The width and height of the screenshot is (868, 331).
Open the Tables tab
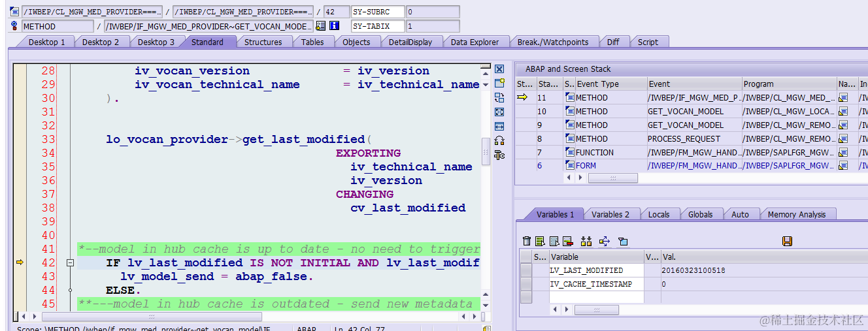pyautogui.click(x=312, y=42)
